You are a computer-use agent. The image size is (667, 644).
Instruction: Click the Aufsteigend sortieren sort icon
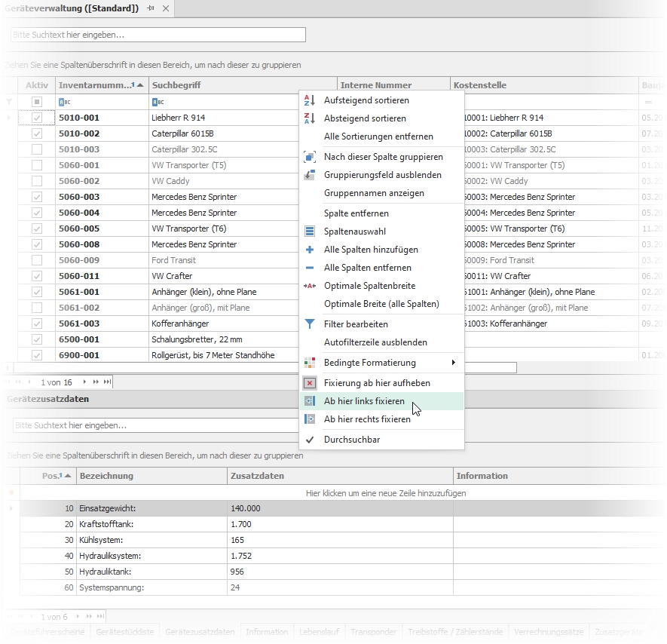(309, 100)
